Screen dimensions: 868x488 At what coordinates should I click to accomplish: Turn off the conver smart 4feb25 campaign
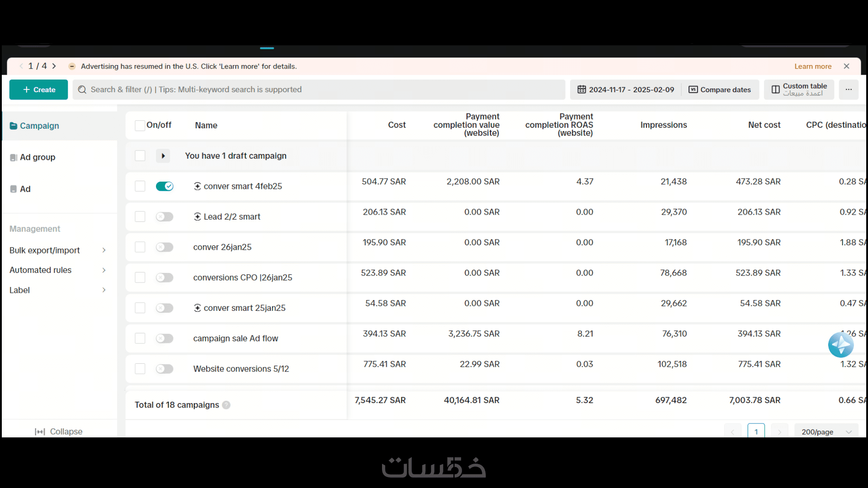165,186
